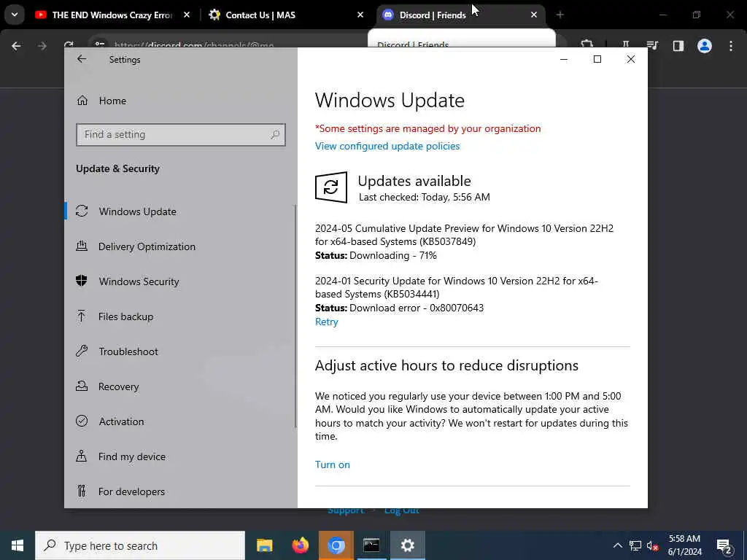This screenshot has height=560, width=747.
Task: Focus the Find a setting search box
Action: coord(181,135)
